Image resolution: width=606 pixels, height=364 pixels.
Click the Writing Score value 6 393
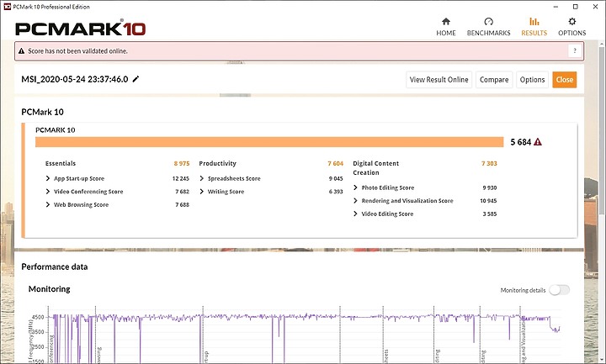(x=336, y=192)
